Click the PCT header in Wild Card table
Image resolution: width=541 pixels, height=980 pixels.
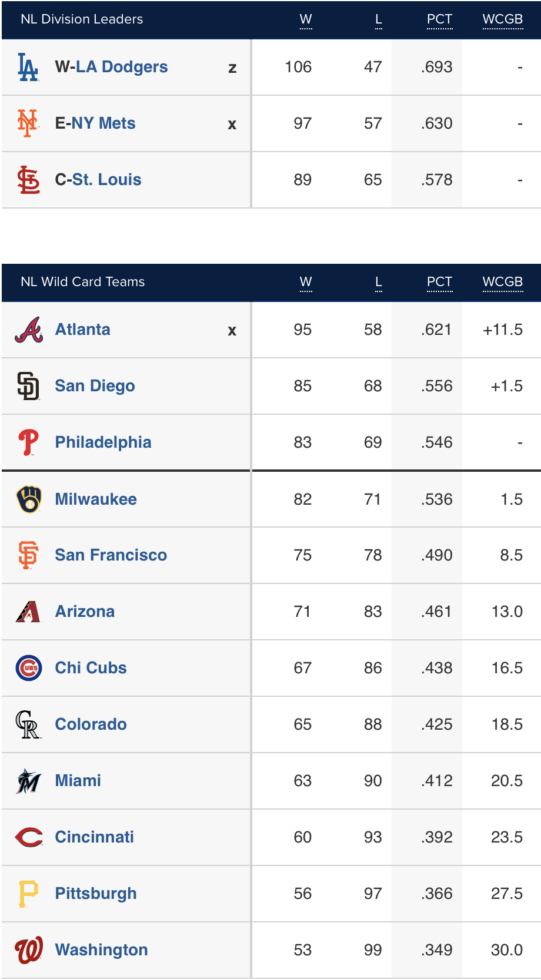(439, 282)
